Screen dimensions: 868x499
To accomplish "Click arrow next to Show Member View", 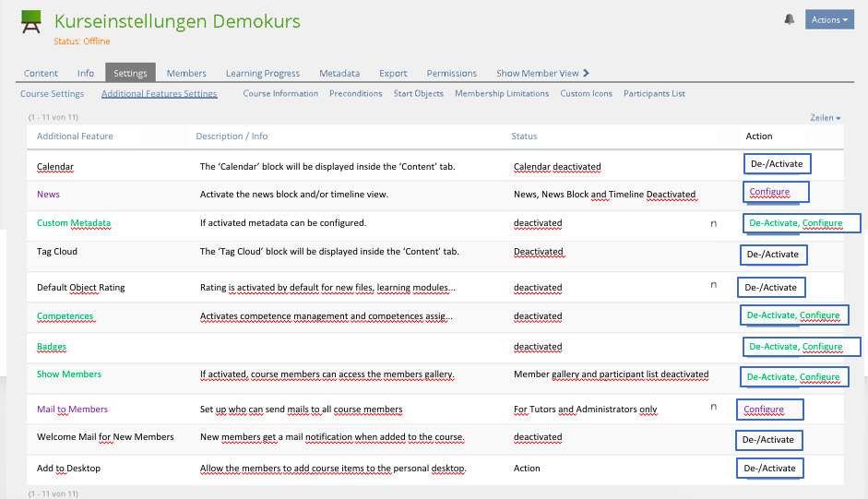I will 586,73.
